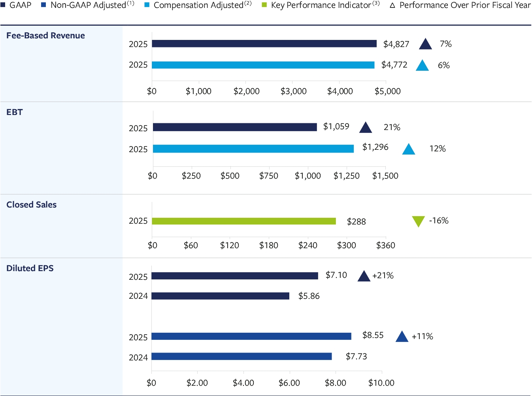Image resolution: width=532 pixels, height=396 pixels.
Task: Click the green $288 Closed Sales bar
Action: click(x=243, y=221)
